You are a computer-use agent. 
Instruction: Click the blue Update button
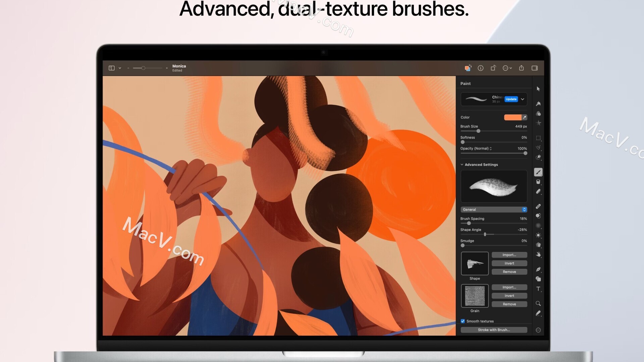[511, 99]
